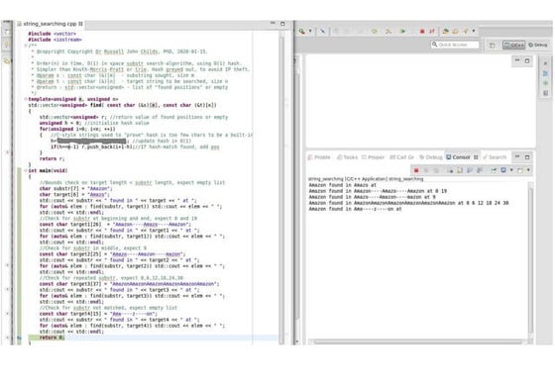Click the skip breakpoints toolbar icon
Screen dimensions: 555x392
click(322, 31)
